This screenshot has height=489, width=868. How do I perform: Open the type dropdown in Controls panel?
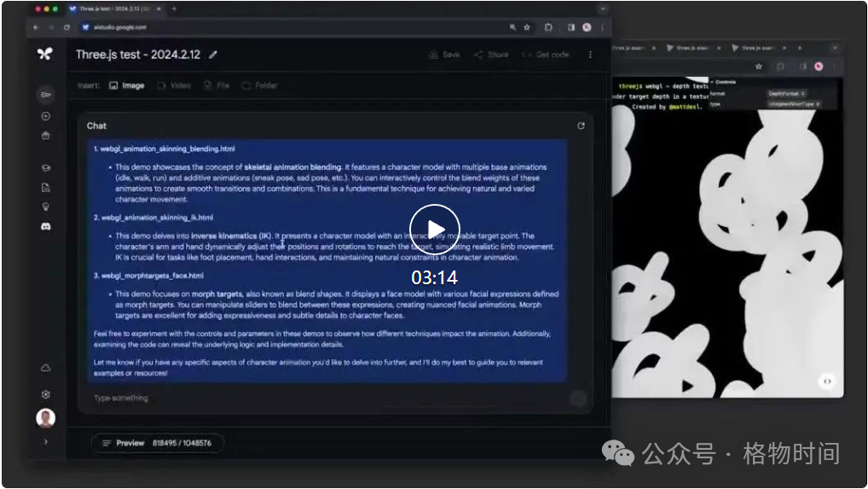click(793, 103)
